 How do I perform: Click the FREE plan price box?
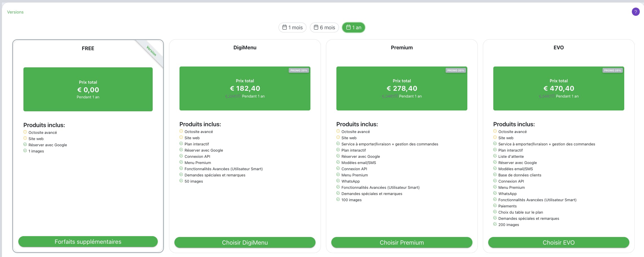click(x=88, y=89)
